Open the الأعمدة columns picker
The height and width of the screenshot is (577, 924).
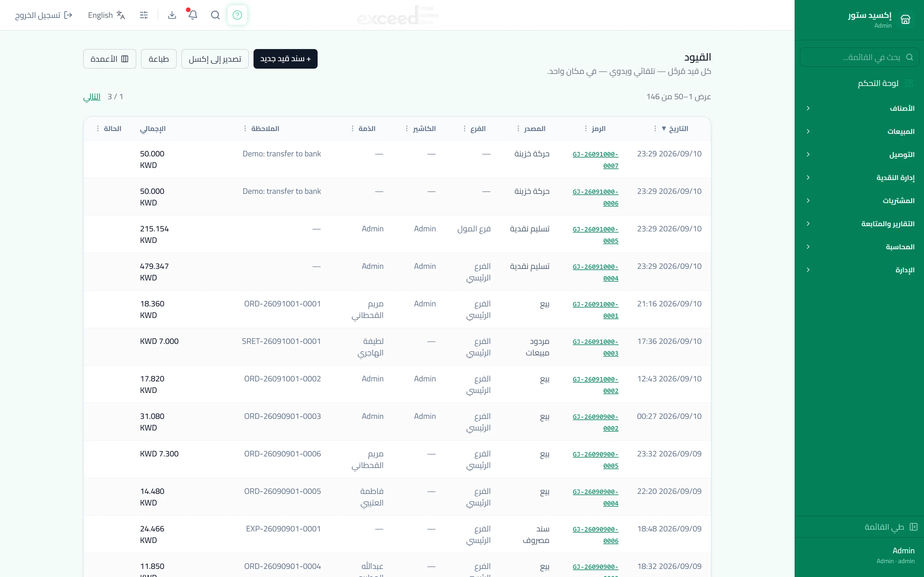click(110, 59)
